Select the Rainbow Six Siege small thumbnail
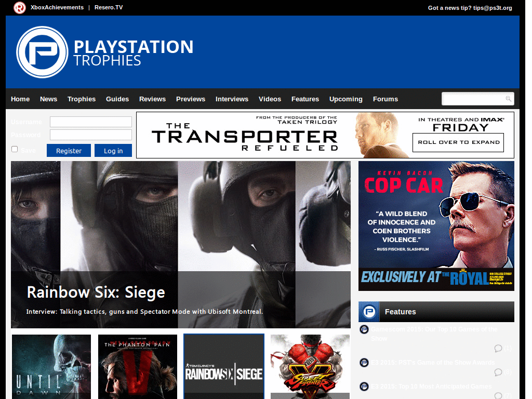 point(224,366)
